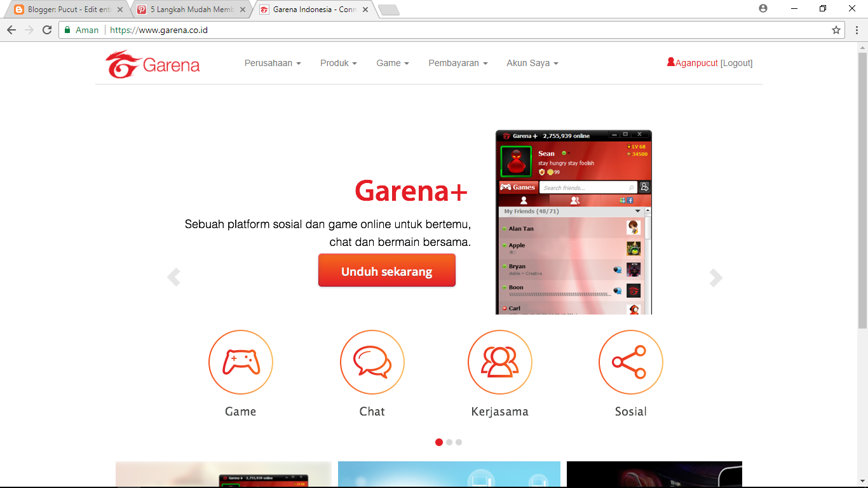This screenshot has width=868, height=488.
Task: Click Sean's red avatar in Garena+
Action: pos(516,161)
